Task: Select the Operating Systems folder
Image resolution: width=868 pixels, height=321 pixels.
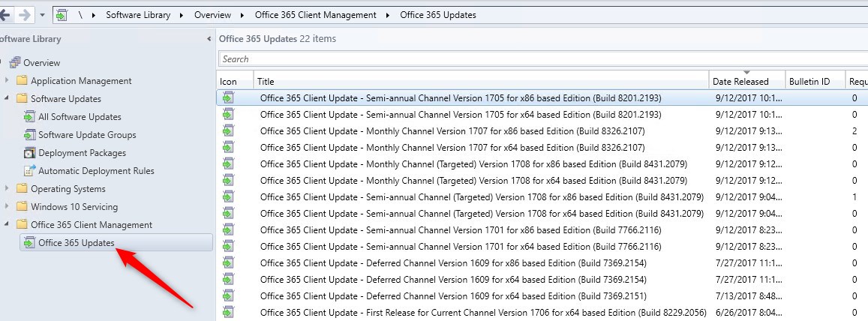Action: (68, 189)
